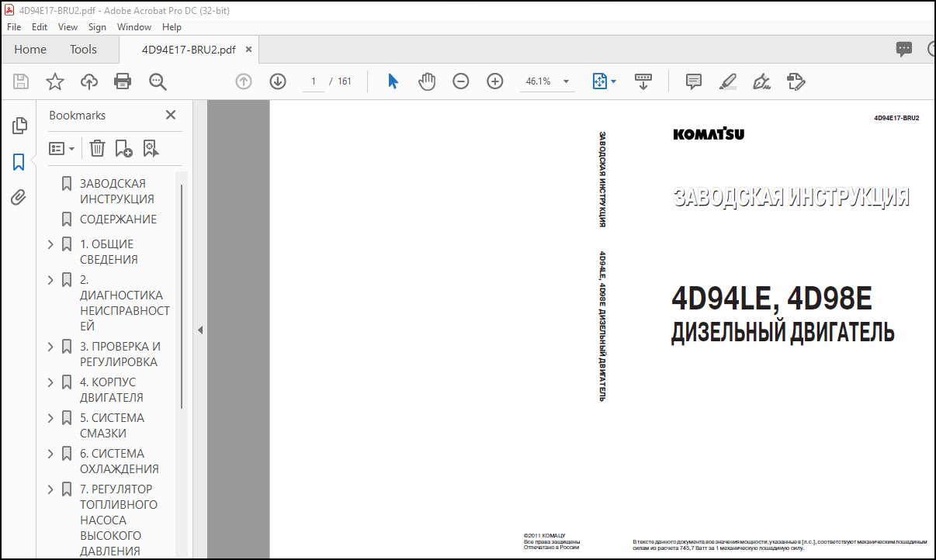Viewport: 936px width, 560px height.
Task: Open the View menu
Action: 68,26
